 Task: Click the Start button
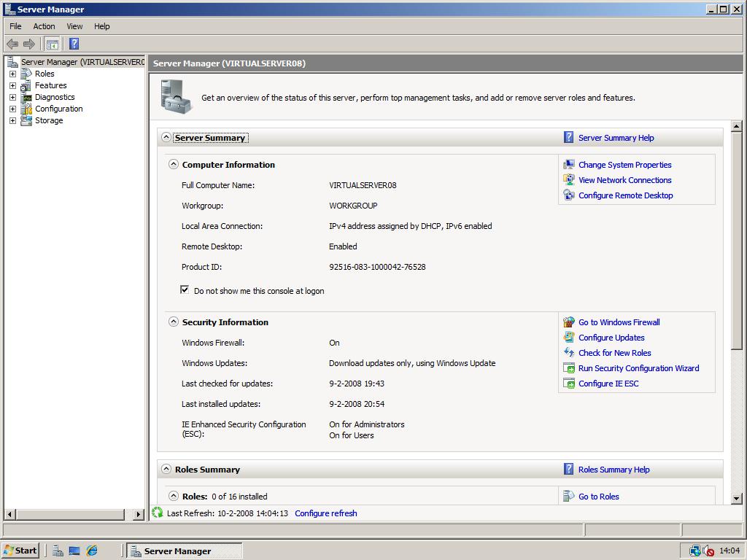pyautogui.click(x=20, y=551)
